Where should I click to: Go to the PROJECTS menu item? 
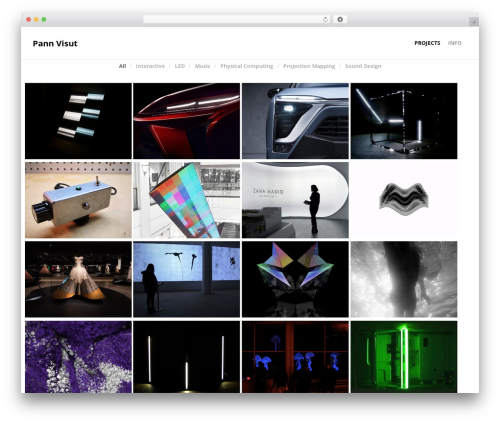point(427,43)
